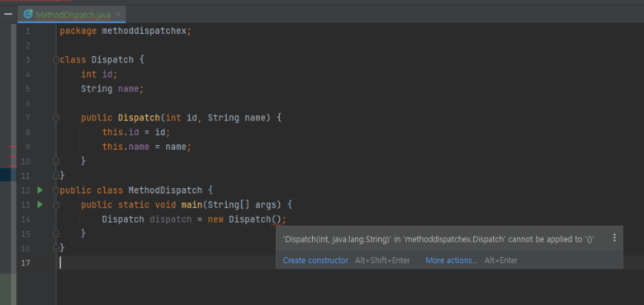Run MethodDispatch class from line 12 gutter arrow
The width and height of the screenshot is (644, 305).
click(x=40, y=190)
